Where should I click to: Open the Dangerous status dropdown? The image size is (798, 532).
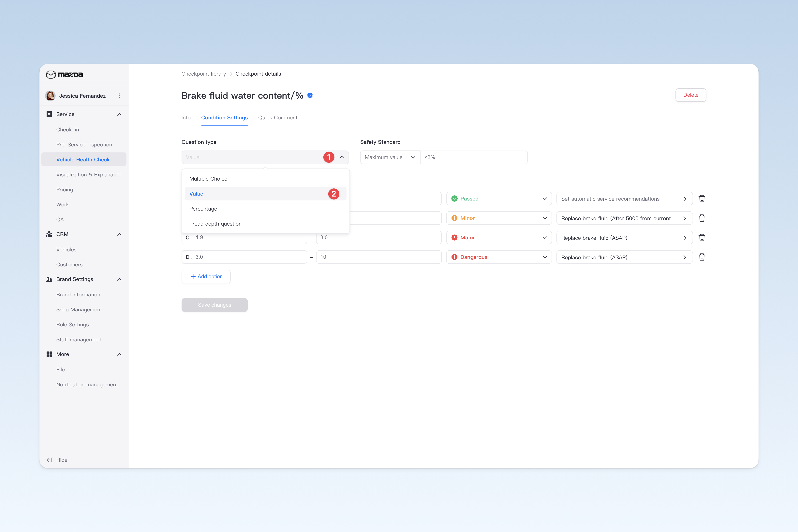499,257
